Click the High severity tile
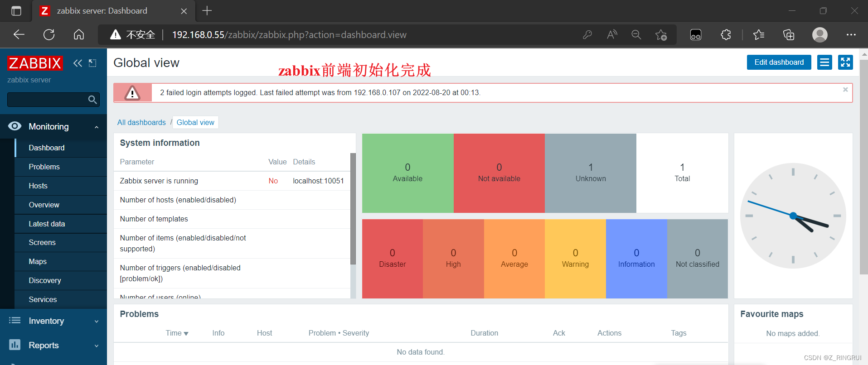The width and height of the screenshot is (868, 365). point(453,259)
